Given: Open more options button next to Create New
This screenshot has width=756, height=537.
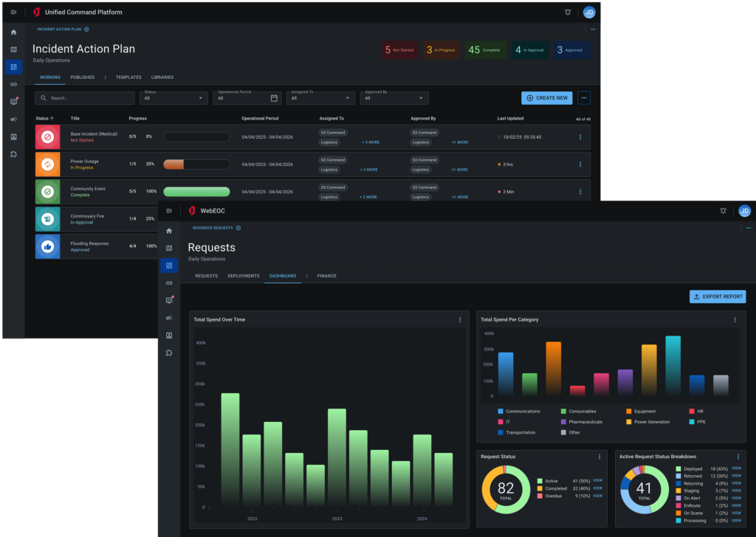Looking at the screenshot, I should [x=584, y=98].
